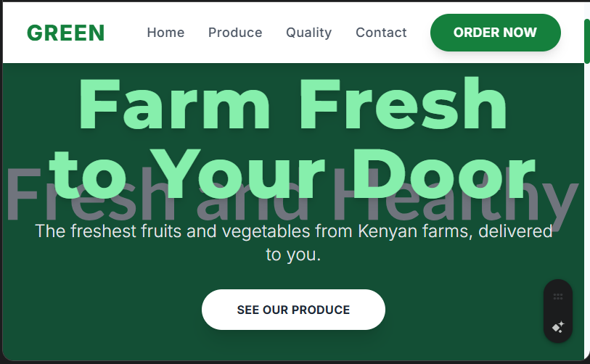Click the GREEN brand logo
Image resolution: width=590 pixels, height=364 pixels.
[x=66, y=33]
